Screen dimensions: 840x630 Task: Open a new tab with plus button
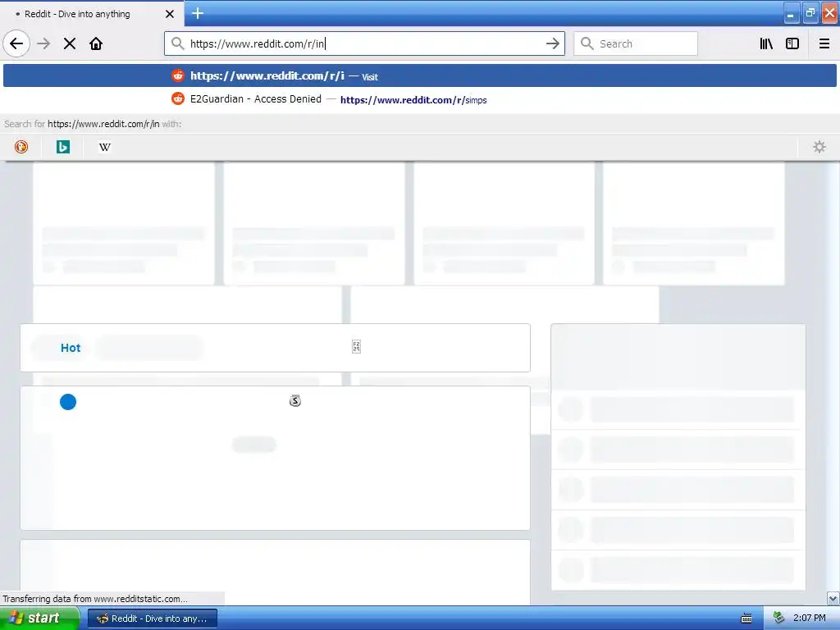click(x=198, y=13)
